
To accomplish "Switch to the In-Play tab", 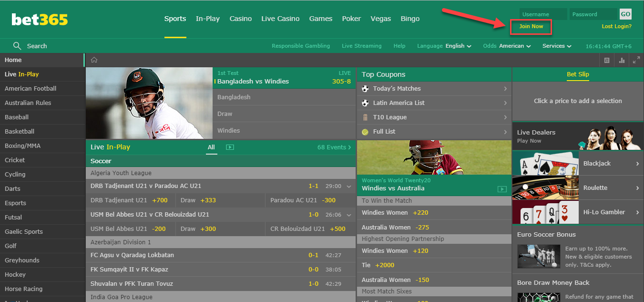I will [208, 19].
